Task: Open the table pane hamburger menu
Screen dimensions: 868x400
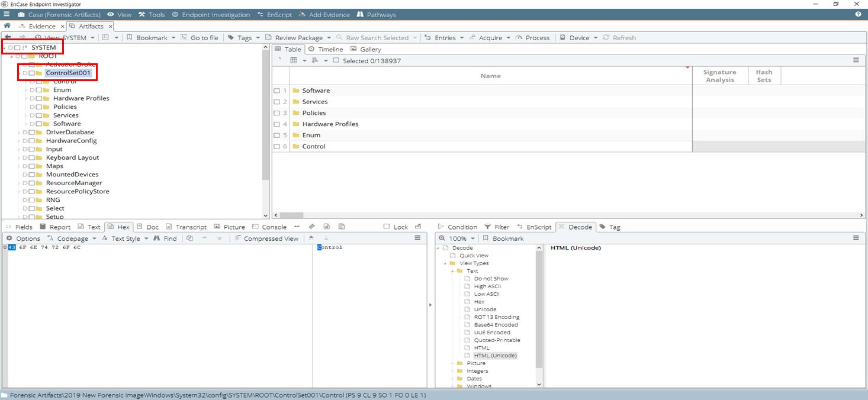Action: point(856,60)
